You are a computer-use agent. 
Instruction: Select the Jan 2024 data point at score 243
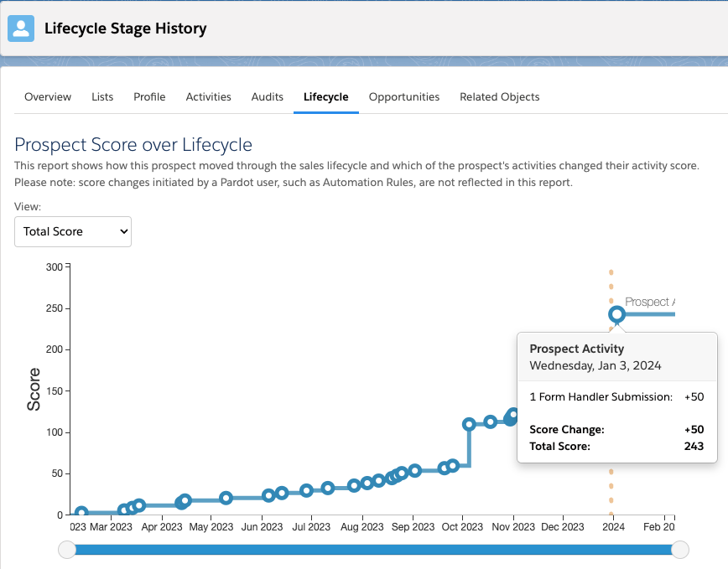[616, 314]
